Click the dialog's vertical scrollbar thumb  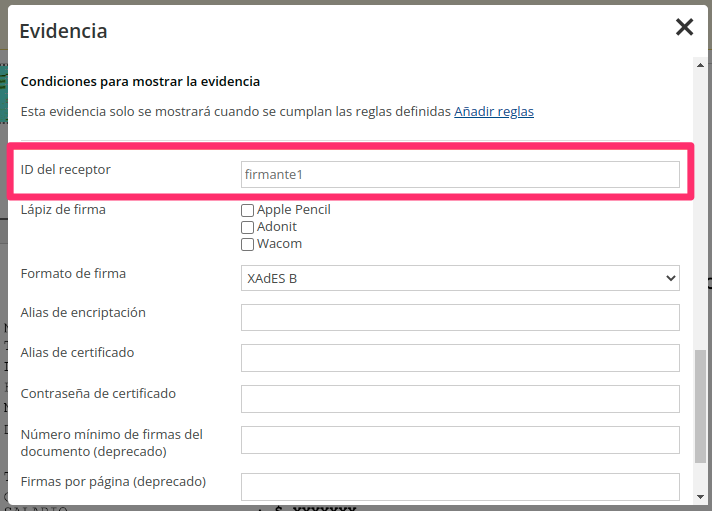point(702,405)
